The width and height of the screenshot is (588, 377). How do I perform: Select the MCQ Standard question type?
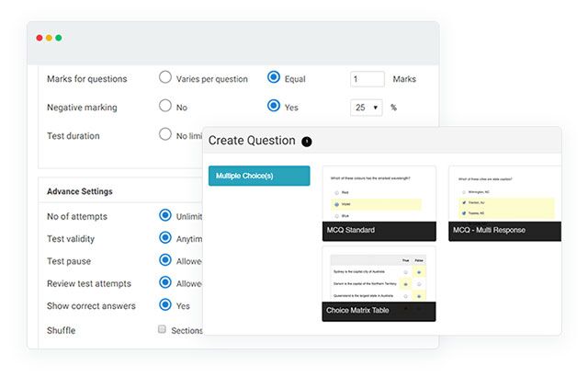(x=379, y=203)
